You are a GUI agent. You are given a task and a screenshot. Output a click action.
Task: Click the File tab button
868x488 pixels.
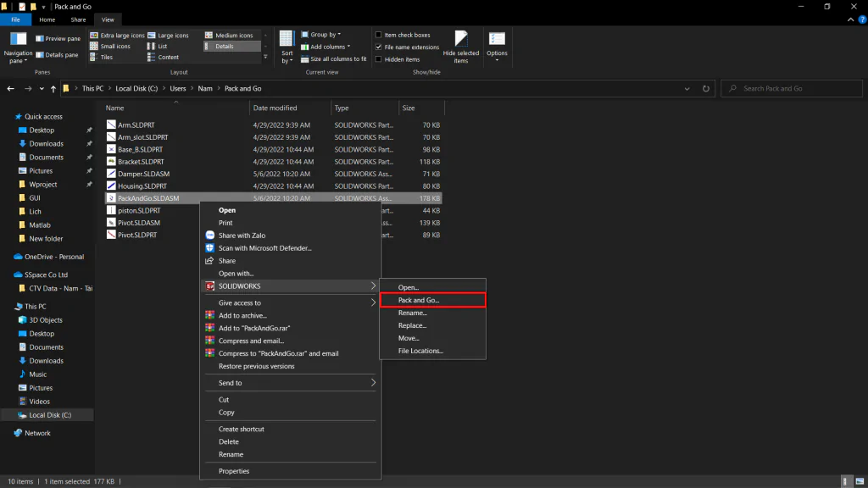[15, 19]
